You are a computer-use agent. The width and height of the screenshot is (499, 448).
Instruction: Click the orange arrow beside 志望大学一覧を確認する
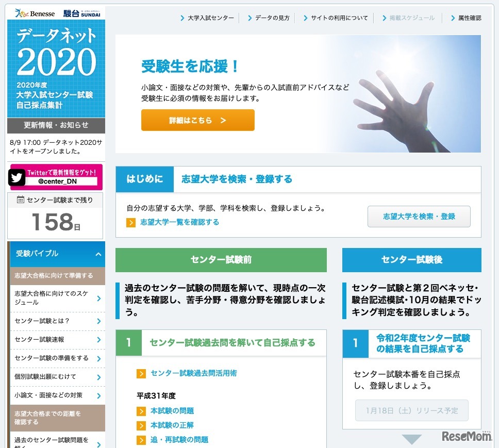click(131, 223)
